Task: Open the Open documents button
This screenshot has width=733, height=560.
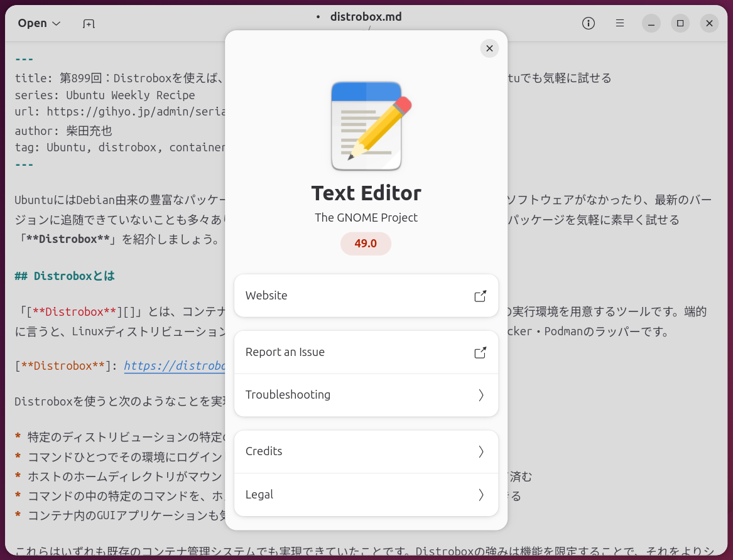Action: pos(33,23)
